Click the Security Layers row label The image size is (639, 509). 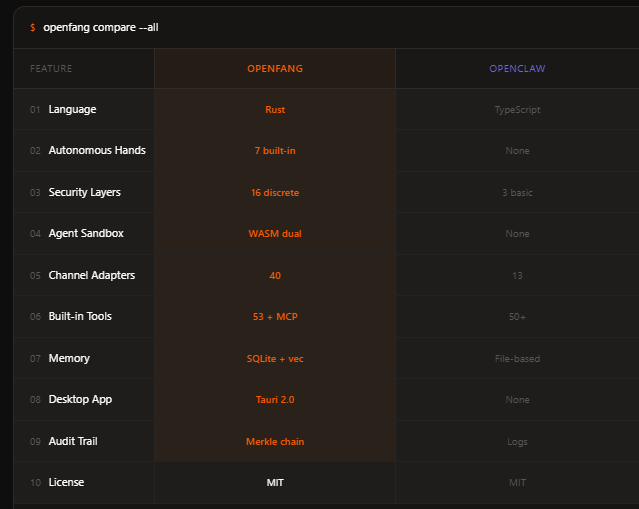[84, 192]
